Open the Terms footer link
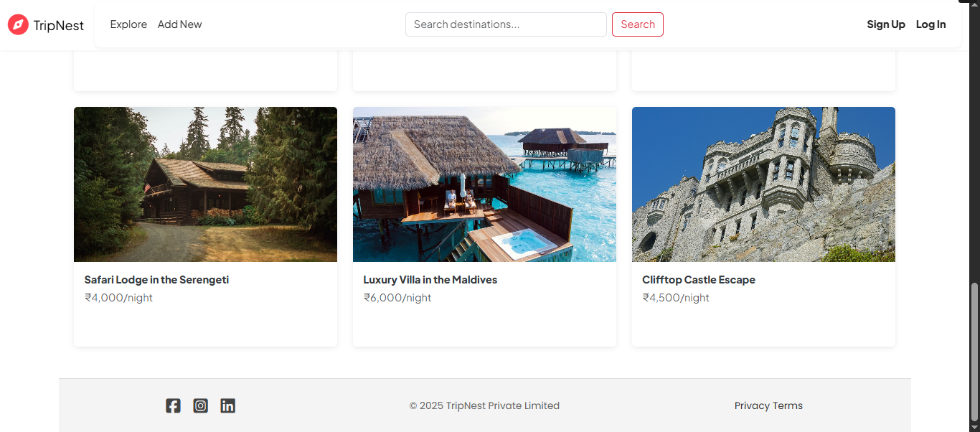The width and height of the screenshot is (980, 432). point(788,405)
